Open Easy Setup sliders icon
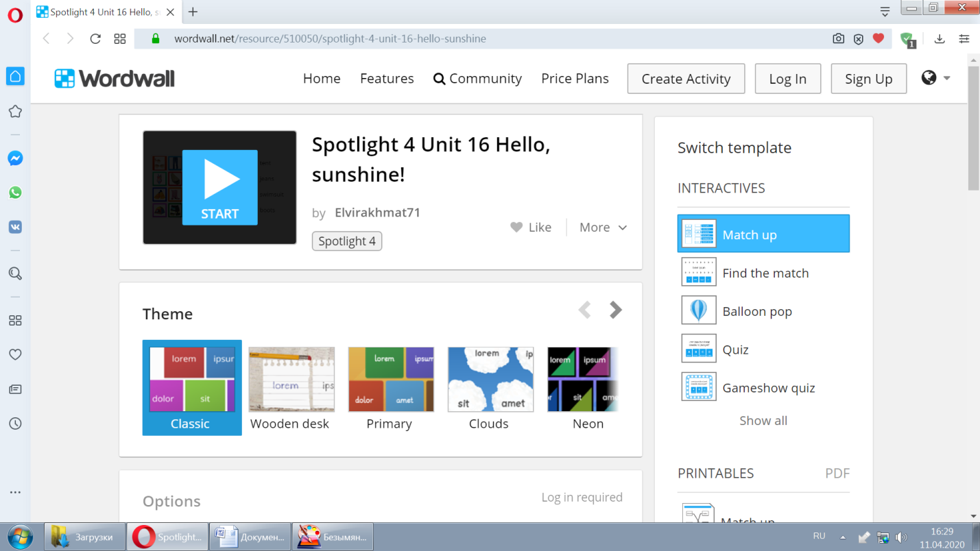Viewport: 980px width, 551px height. (964, 38)
